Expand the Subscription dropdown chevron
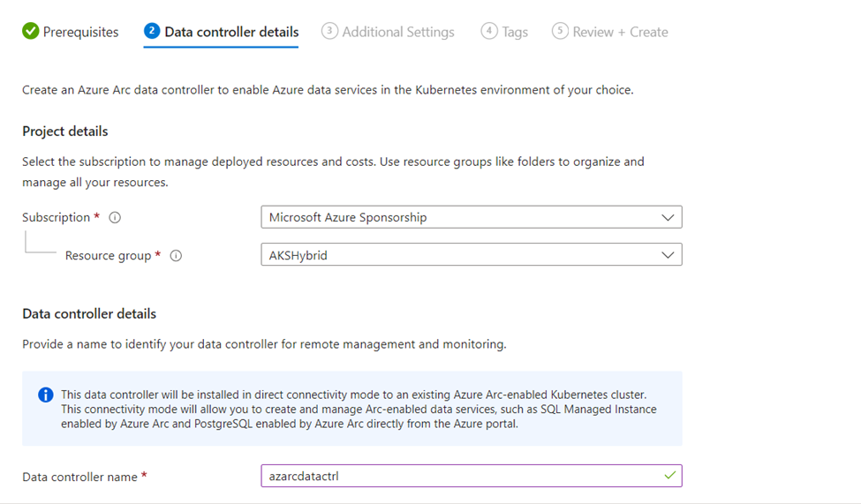 [x=668, y=217]
